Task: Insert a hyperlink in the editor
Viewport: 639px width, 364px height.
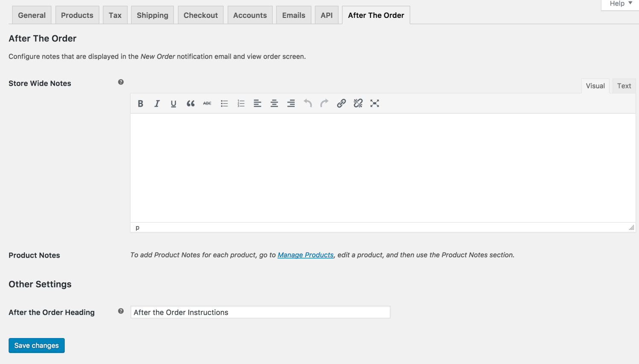Action: (x=341, y=103)
